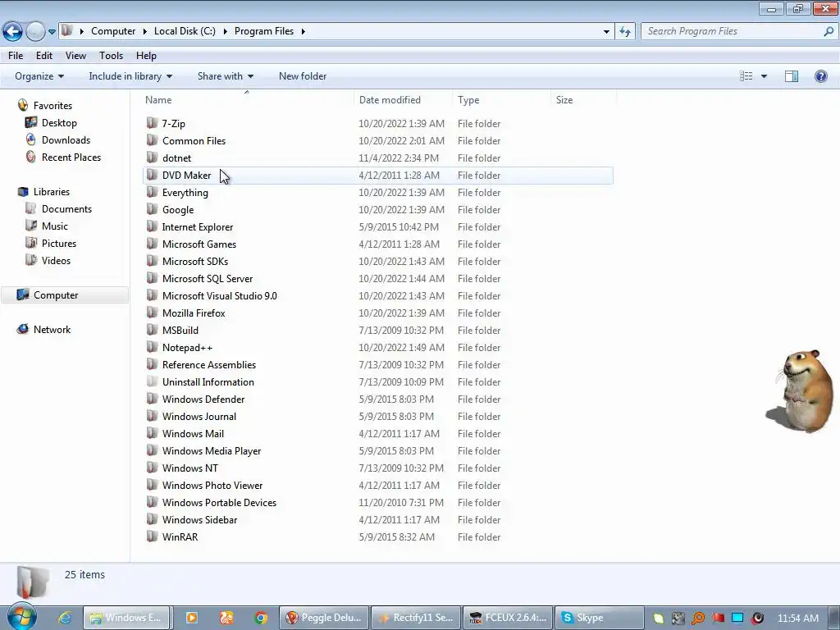Image resolution: width=840 pixels, height=630 pixels.
Task: Select Favorites in the navigation pane
Action: 52,106
